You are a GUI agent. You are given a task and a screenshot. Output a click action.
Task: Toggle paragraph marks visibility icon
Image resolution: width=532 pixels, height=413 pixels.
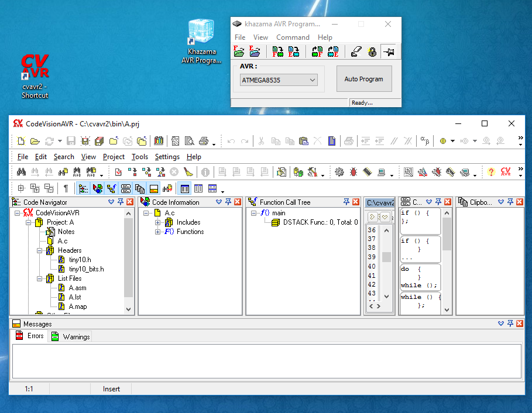pyautogui.click(x=66, y=188)
